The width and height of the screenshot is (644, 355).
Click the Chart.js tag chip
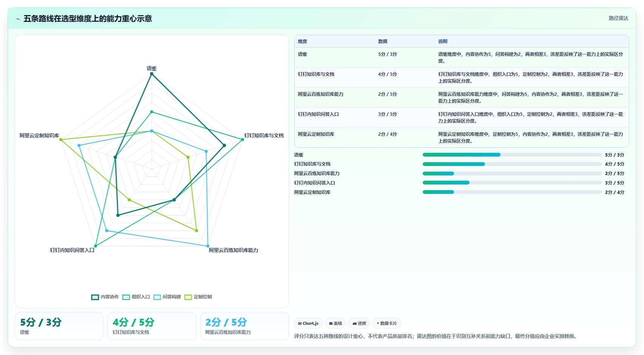click(x=308, y=323)
